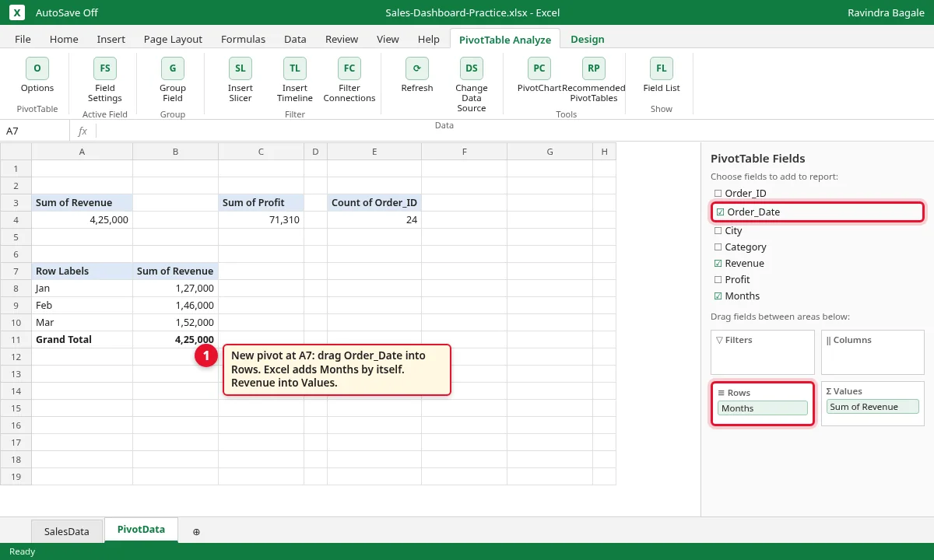Click the fx insert function icon

(x=83, y=131)
